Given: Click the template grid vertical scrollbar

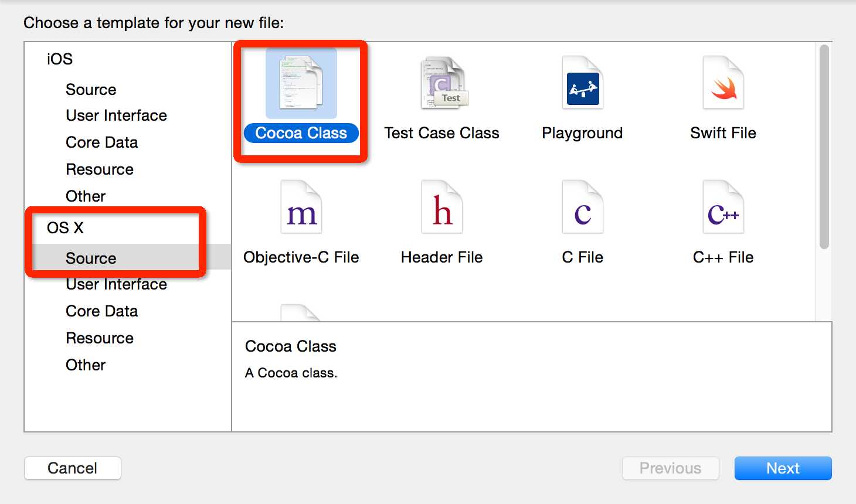Looking at the screenshot, I should (x=824, y=147).
